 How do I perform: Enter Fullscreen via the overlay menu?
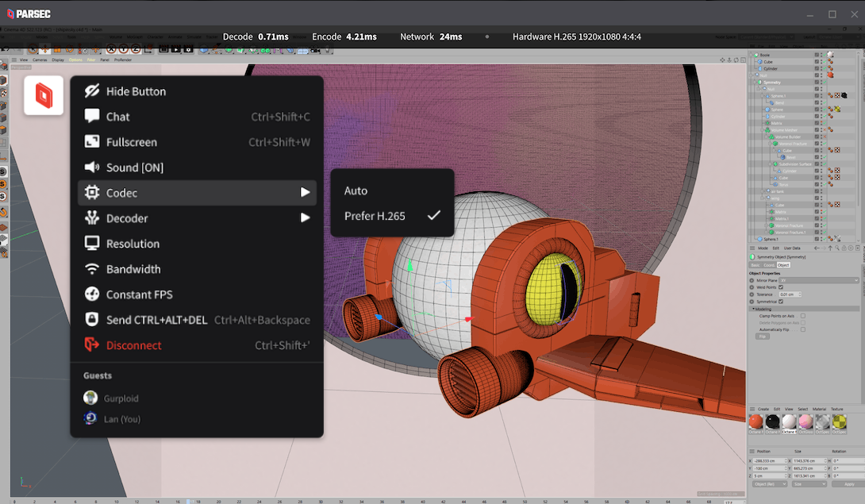click(132, 142)
